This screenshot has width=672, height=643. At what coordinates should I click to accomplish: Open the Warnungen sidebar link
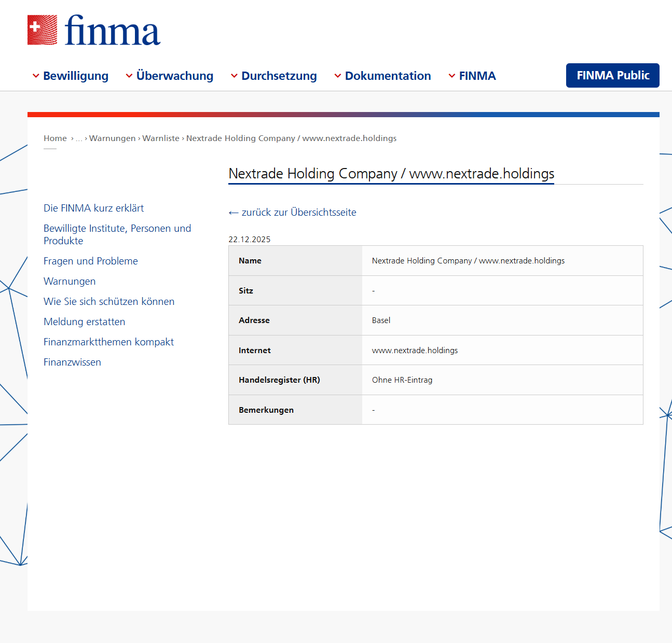(x=70, y=281)
